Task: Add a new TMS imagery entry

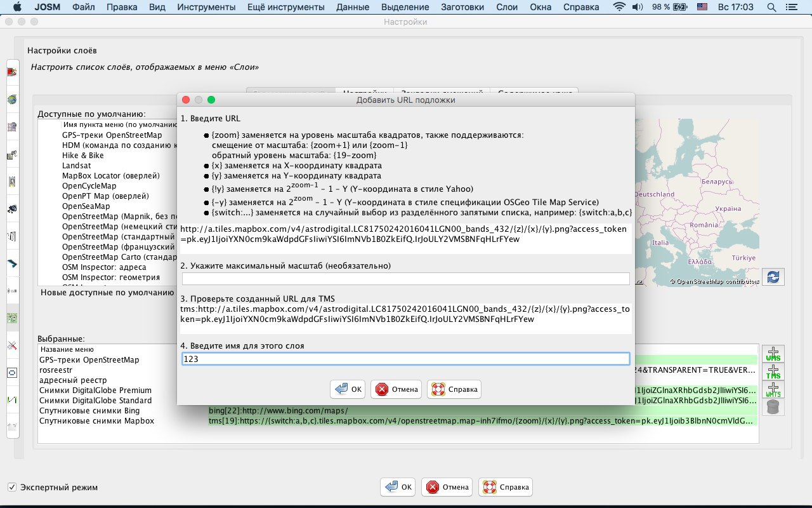Action: pos(773,372)
